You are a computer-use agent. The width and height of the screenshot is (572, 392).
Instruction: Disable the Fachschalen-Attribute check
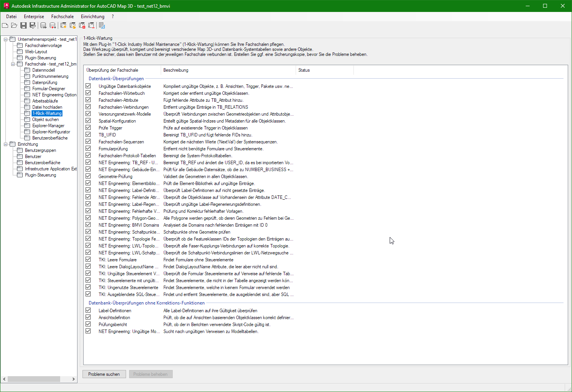pyautogui.click(x=88, y=100)
